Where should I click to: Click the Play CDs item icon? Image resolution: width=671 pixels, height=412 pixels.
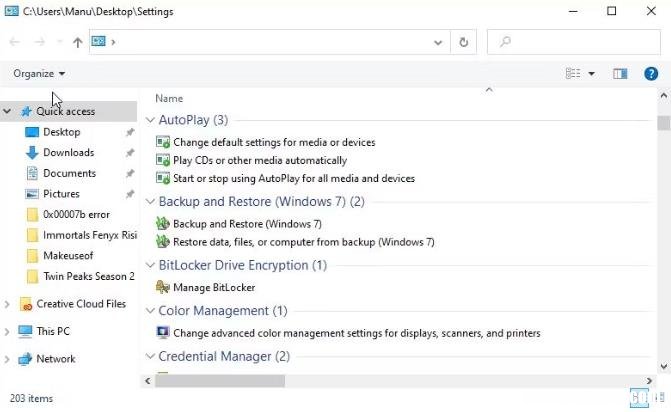coord(163,160)
